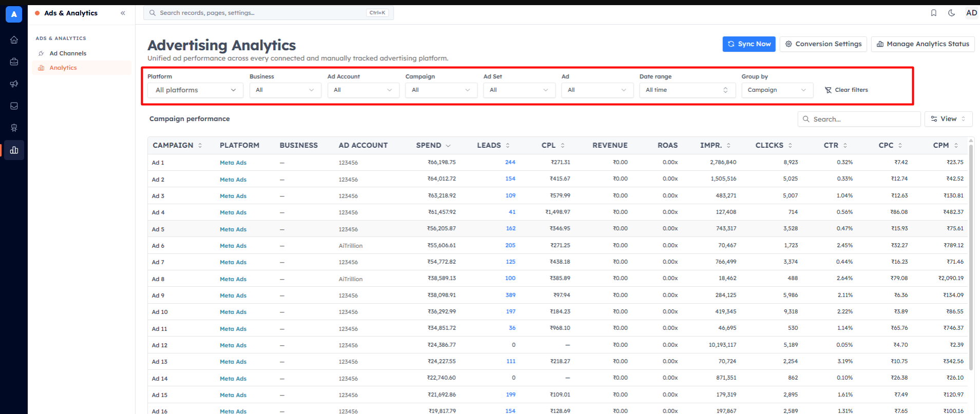Image resolution: width=980 pixels, height=414 pixels.
Task: Click AiTrillion account in Ad 8 row
Action: (351, 279)
